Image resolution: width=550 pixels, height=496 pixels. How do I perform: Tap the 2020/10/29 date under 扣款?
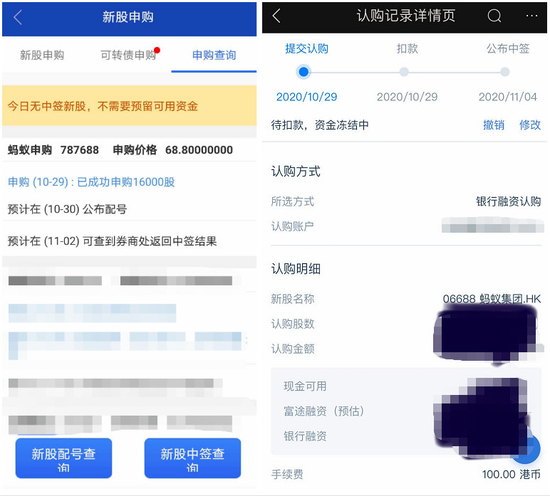click(407, 97)
